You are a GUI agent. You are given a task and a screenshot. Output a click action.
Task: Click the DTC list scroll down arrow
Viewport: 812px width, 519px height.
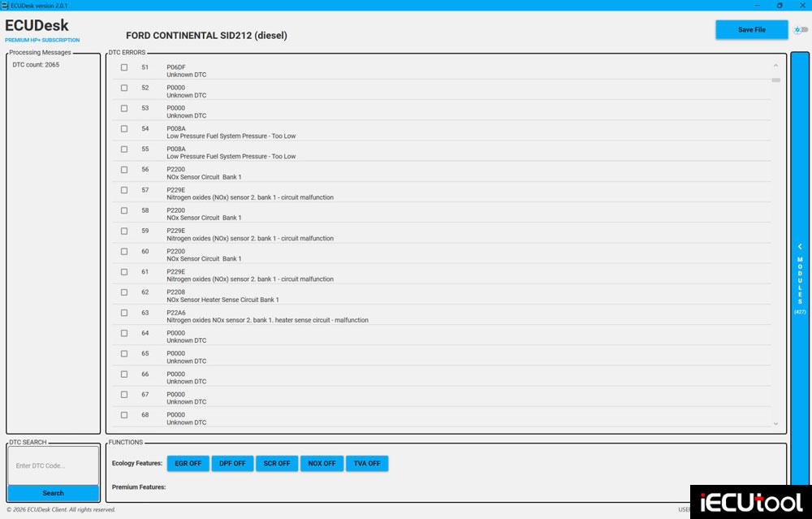[775, 424]
